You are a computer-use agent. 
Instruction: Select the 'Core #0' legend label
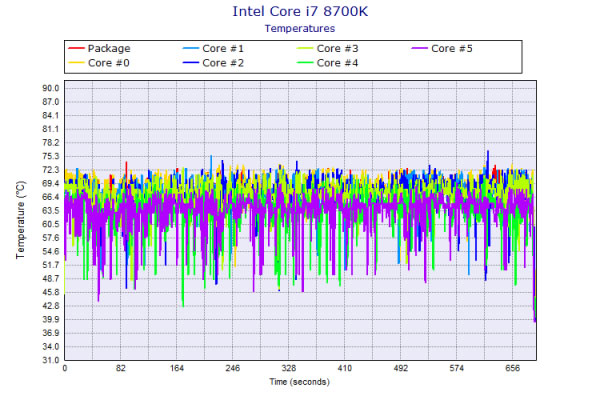109,63
